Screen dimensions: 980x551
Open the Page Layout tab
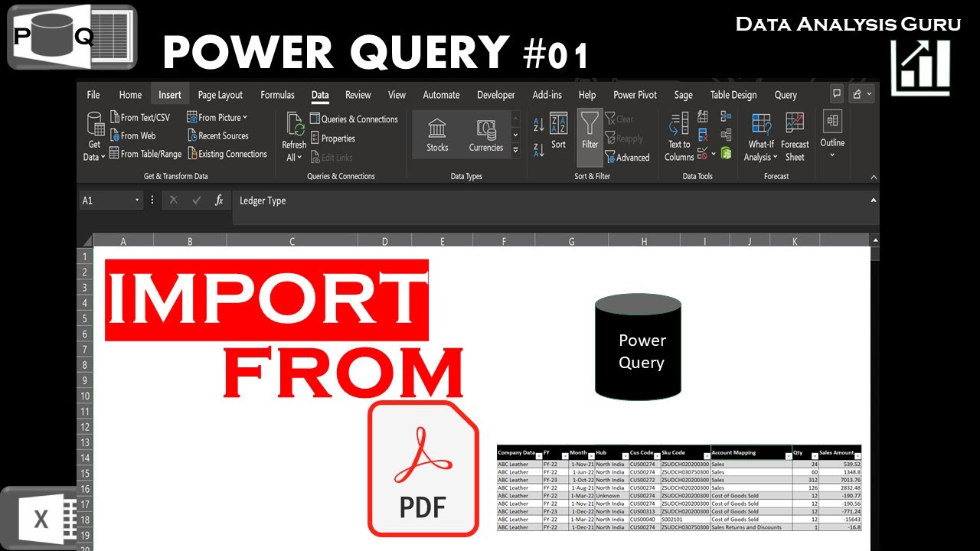coord(220,95)
